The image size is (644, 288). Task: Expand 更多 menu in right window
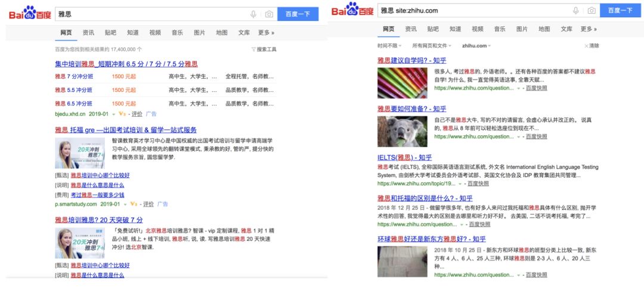click(x=589, y=29)
